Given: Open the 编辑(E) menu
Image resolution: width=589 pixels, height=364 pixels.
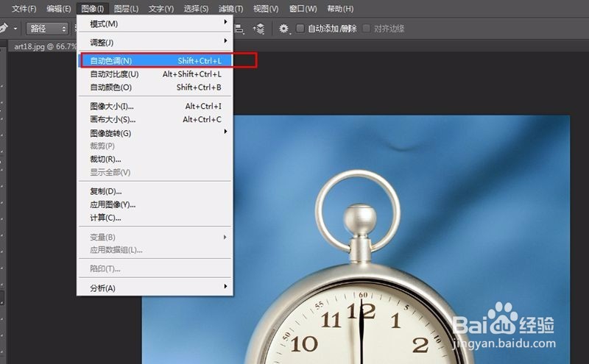Looking at the screenshot, I should [x=59, y=8].
